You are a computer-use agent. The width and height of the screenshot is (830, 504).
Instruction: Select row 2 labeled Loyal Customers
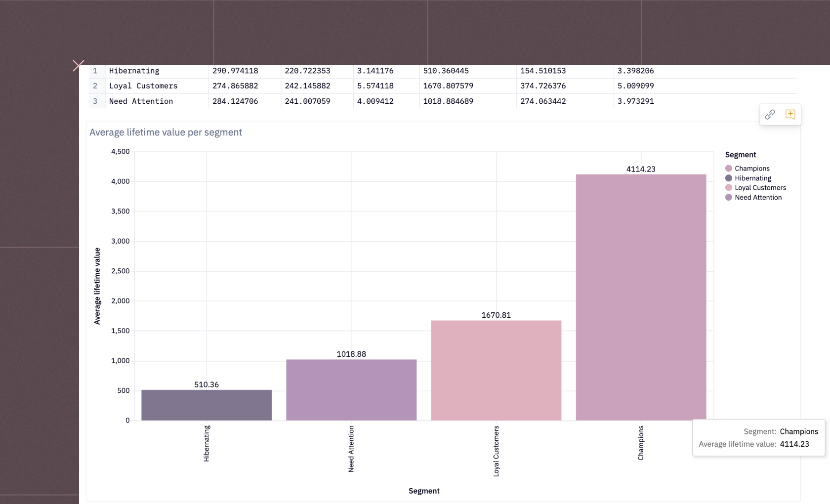(143, 85)
